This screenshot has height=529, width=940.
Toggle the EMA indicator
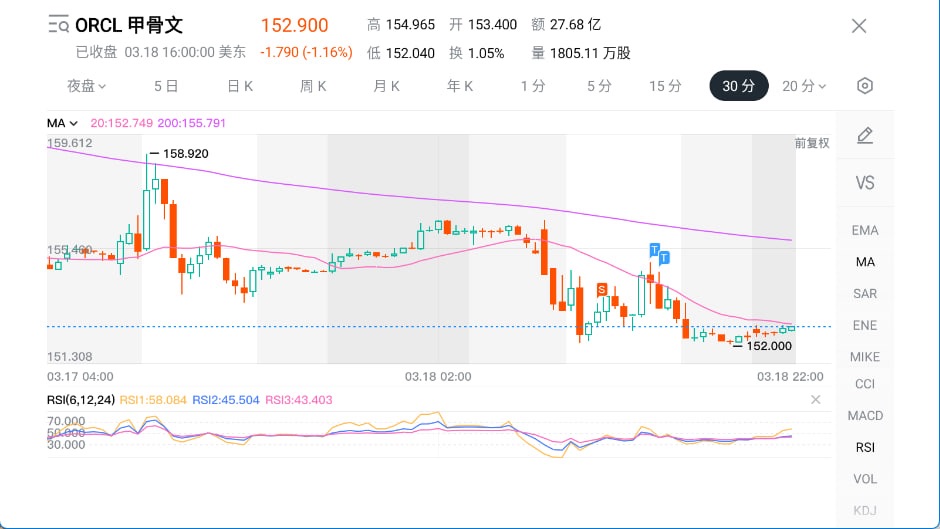865,230
